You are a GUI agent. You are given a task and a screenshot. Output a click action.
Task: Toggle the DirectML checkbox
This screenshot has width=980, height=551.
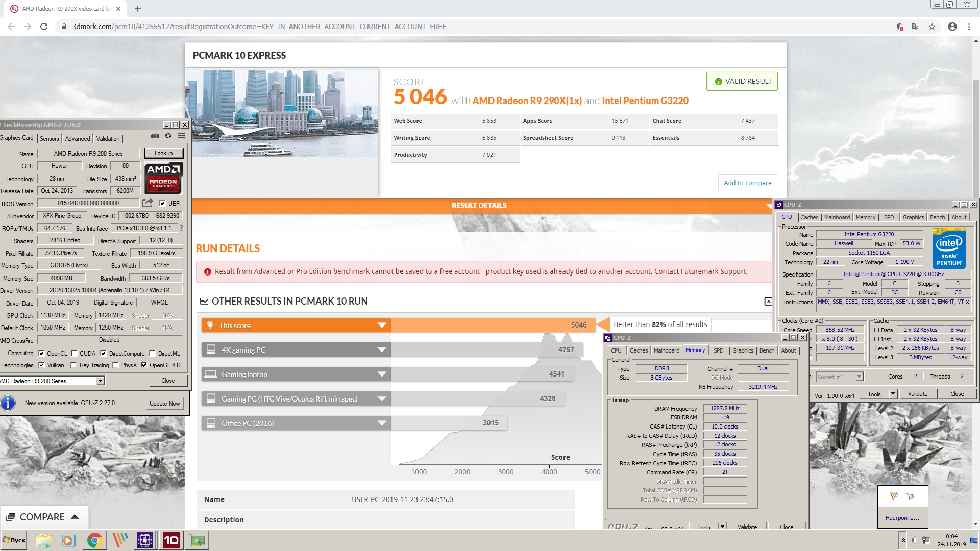click(152, 353)
